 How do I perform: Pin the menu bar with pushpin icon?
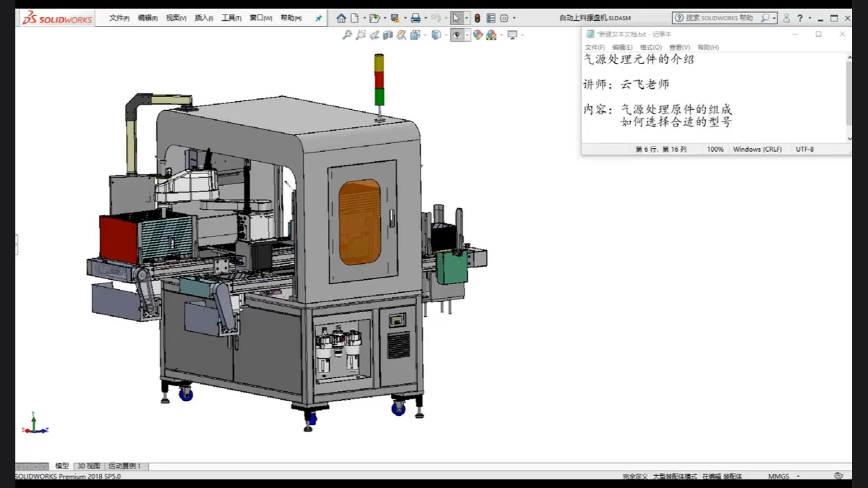tap(319, 18)
